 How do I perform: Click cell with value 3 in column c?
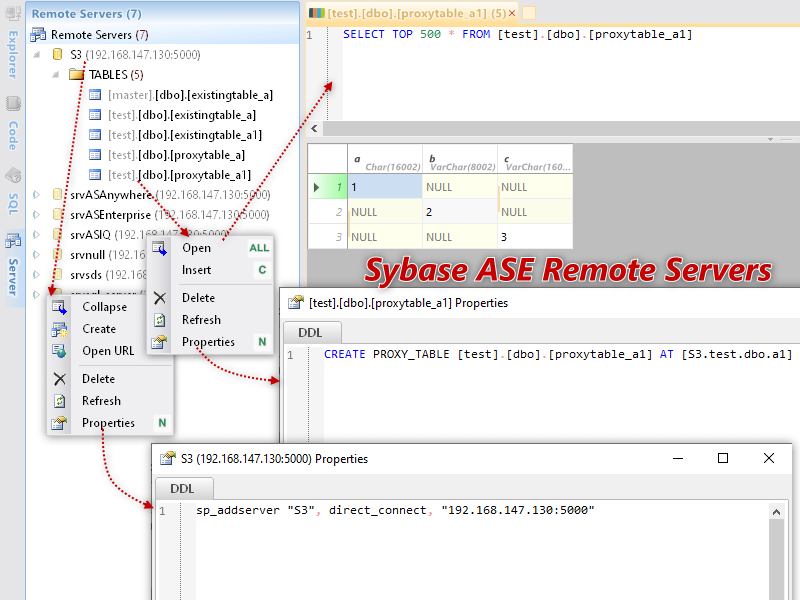click(x=535, y=237)
